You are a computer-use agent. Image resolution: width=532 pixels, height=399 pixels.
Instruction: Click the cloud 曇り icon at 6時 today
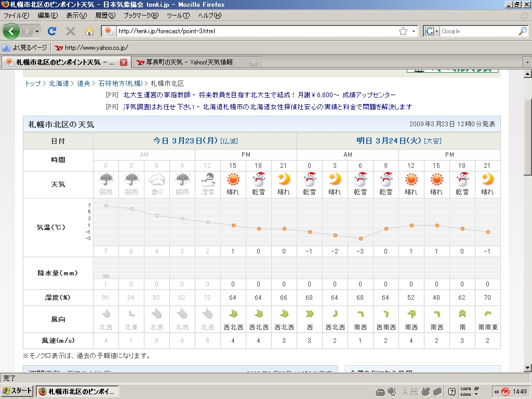[157, 179]
